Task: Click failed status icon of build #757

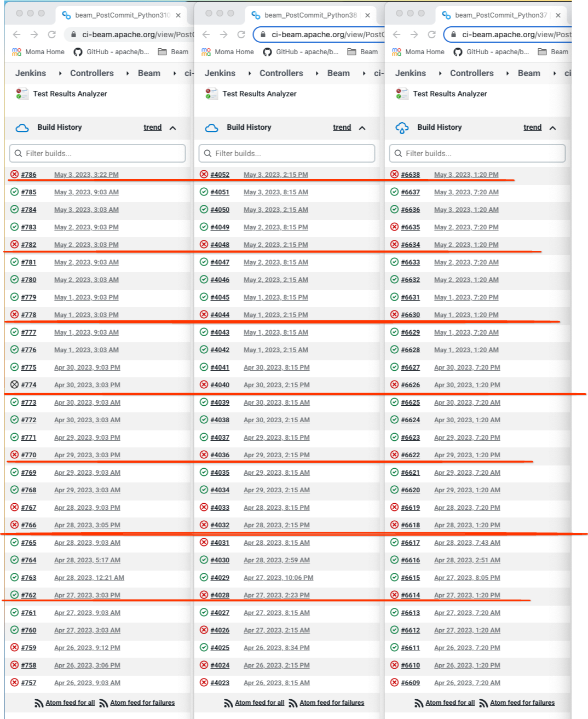Action: point(14,683)
